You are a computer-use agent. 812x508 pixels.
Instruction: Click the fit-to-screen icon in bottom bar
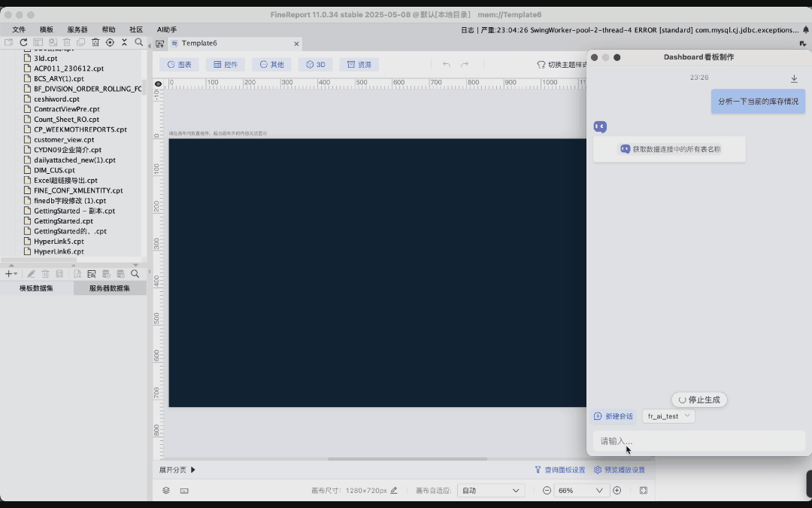643,491
